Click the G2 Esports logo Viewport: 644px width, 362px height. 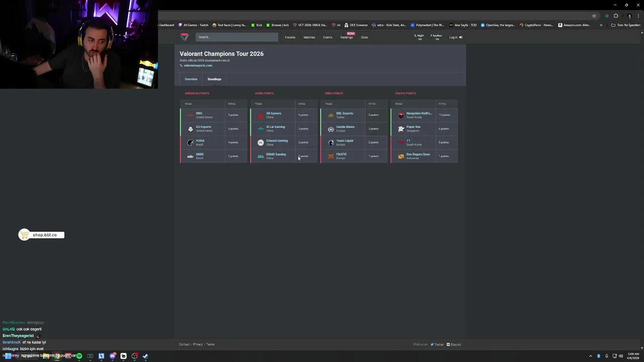click(x=190, y=129)
